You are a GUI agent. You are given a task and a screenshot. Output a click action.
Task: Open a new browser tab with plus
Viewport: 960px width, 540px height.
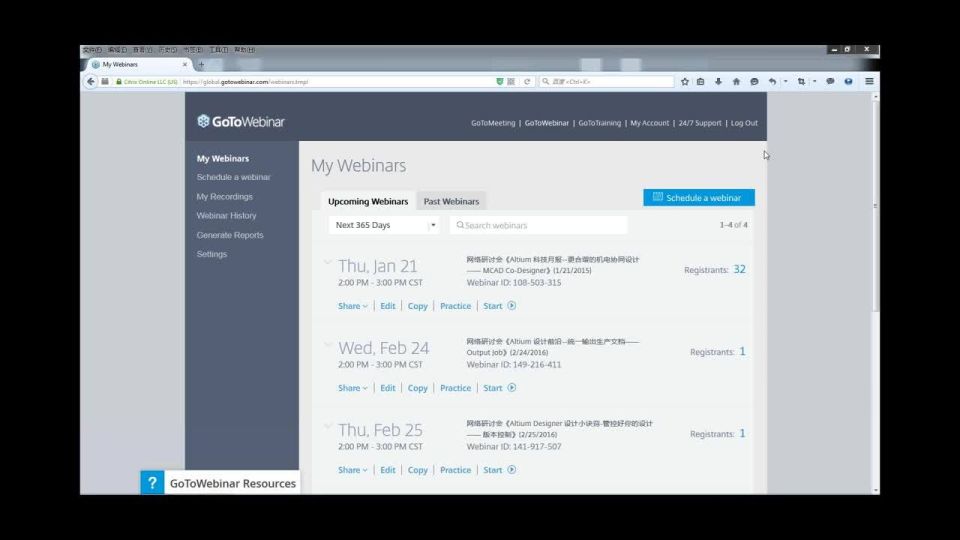pos(201,64)
